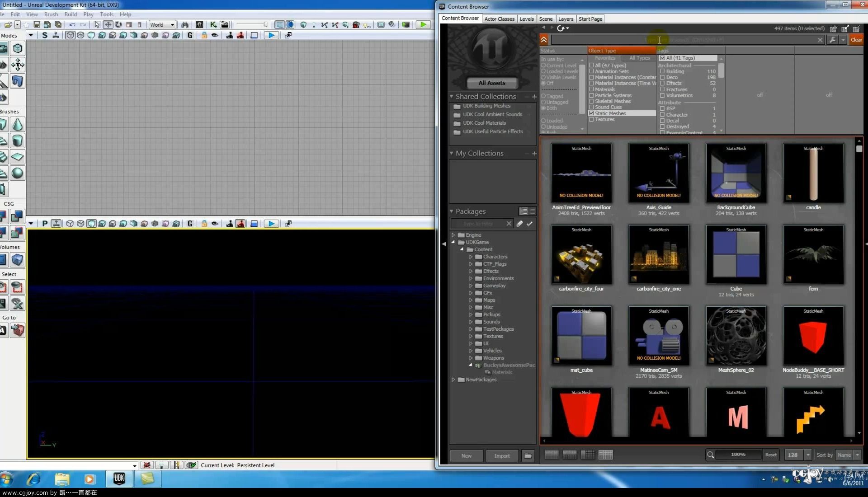Click the Save icon in main toolbar

click(37, 25)
